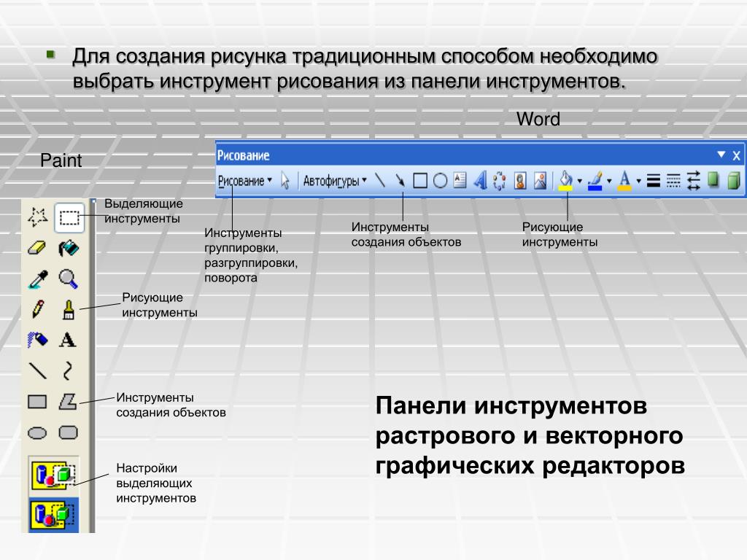The height and width of the screenshot is (560, 747).
Task: Apply the Font Color letter A
Action: (x=624, y=181)
